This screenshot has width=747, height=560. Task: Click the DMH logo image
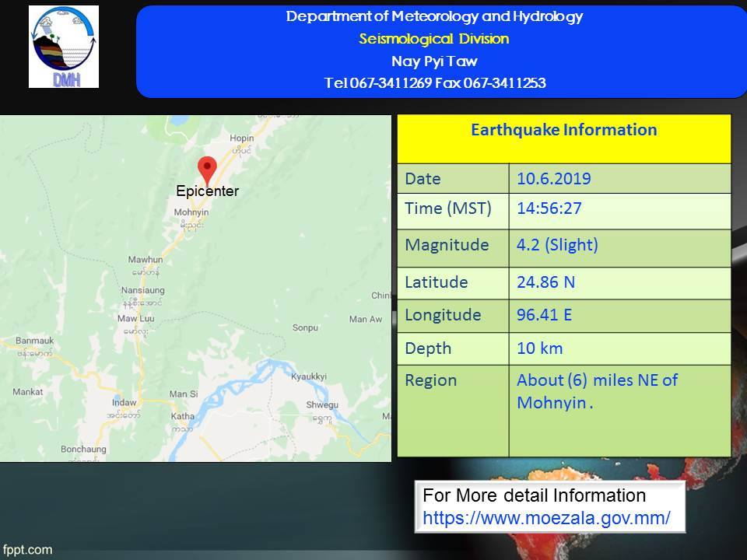click(64, 47)
